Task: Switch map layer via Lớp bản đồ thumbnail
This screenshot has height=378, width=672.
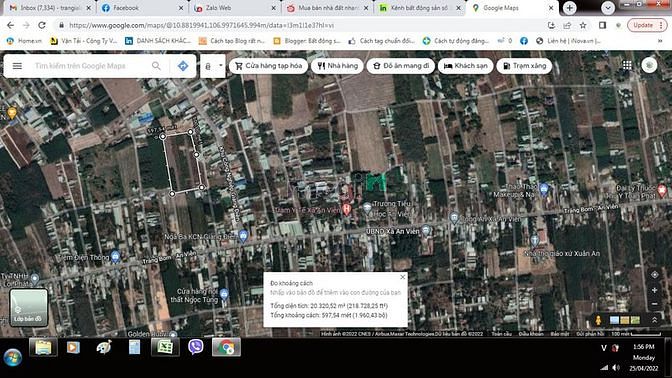Action: pos(28,307)
